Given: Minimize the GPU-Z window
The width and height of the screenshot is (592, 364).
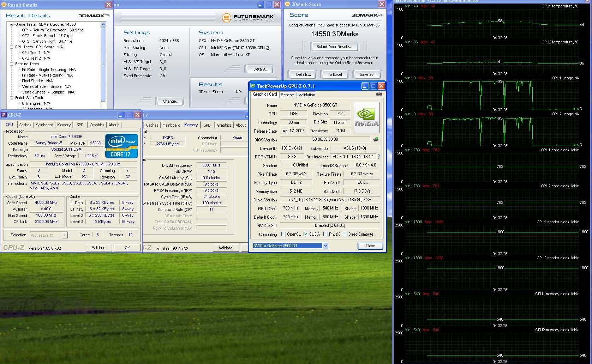Looking at the screenshot, I should pyautogui.click(x=365, y=86).
